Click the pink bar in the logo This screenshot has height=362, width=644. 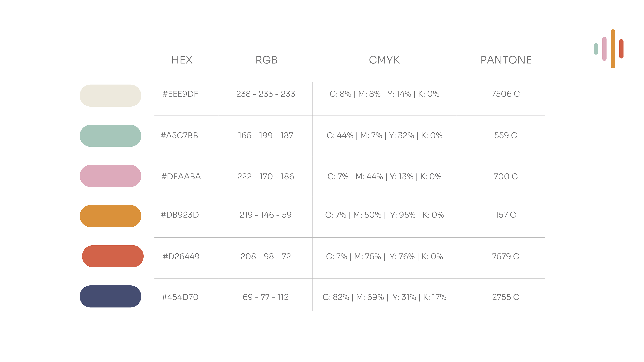coord(604,49)
